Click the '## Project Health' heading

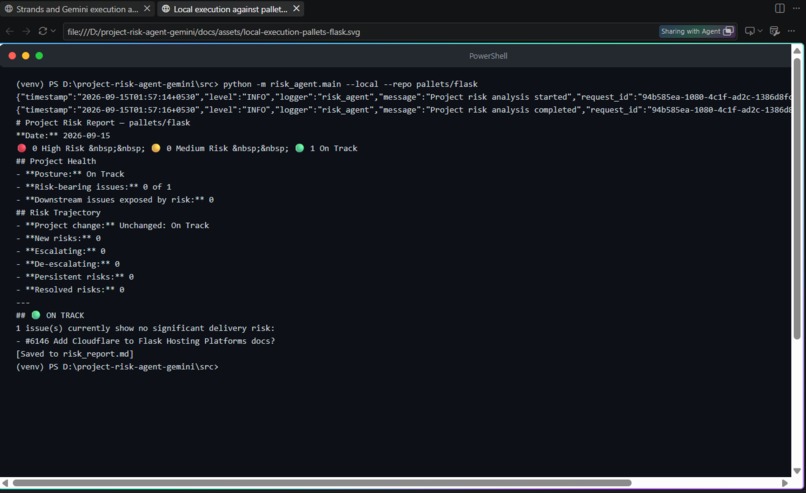[56, 161]
